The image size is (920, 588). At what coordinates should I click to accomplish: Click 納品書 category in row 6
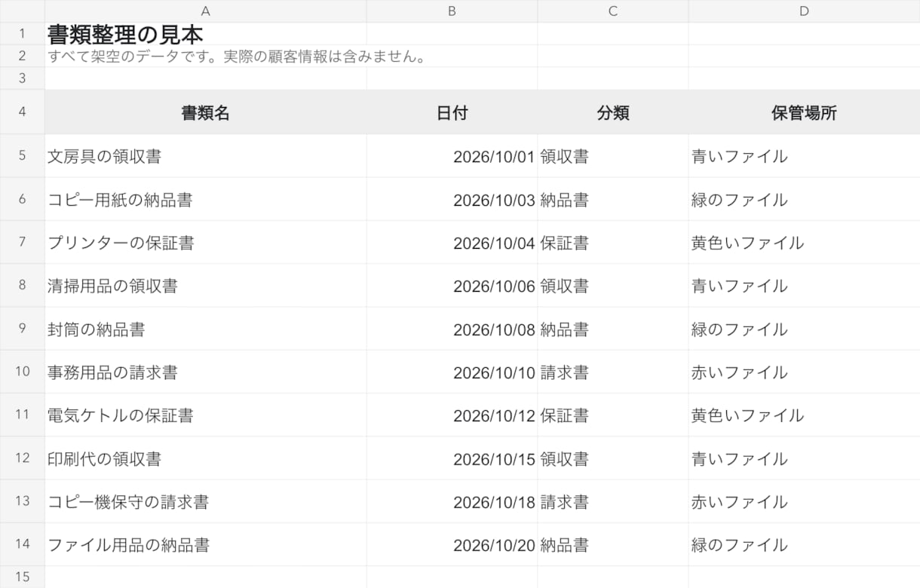click(612, 199)
